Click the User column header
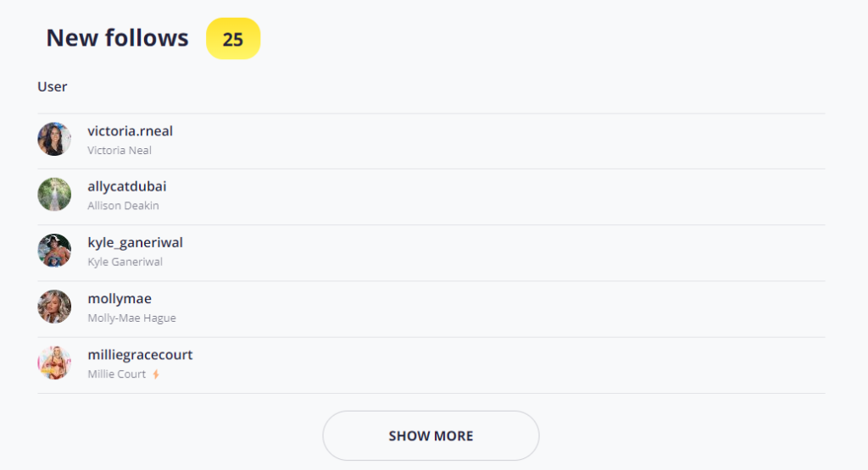 click(x=52, y=87)
